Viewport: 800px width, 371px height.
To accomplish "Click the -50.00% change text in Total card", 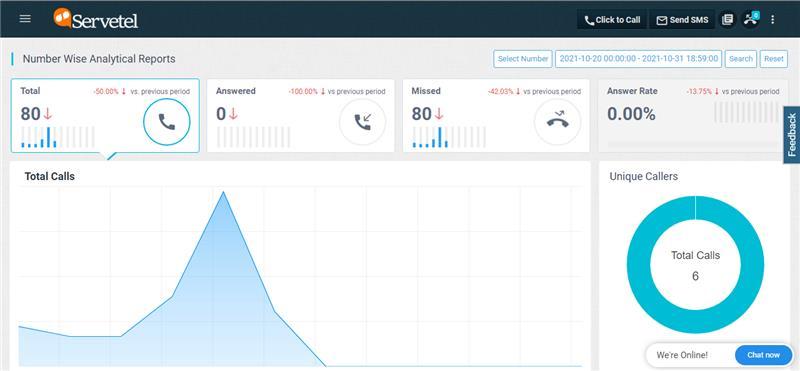I will [x=106, y=91].
